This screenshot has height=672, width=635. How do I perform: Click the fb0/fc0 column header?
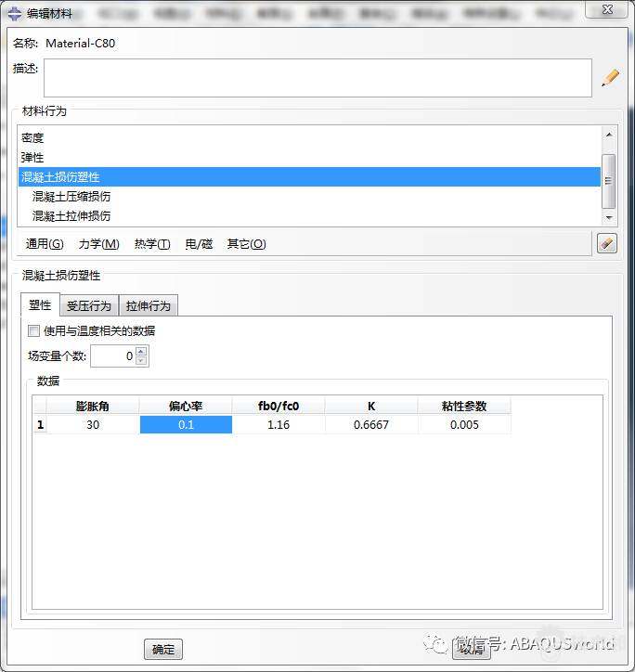tap(279, 406)
